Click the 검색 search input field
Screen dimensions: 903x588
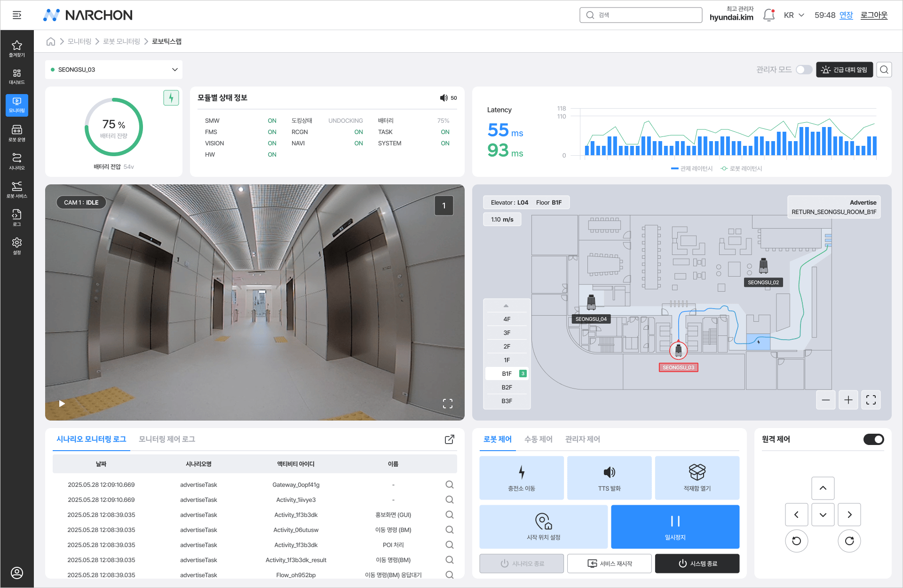point(641,15)
